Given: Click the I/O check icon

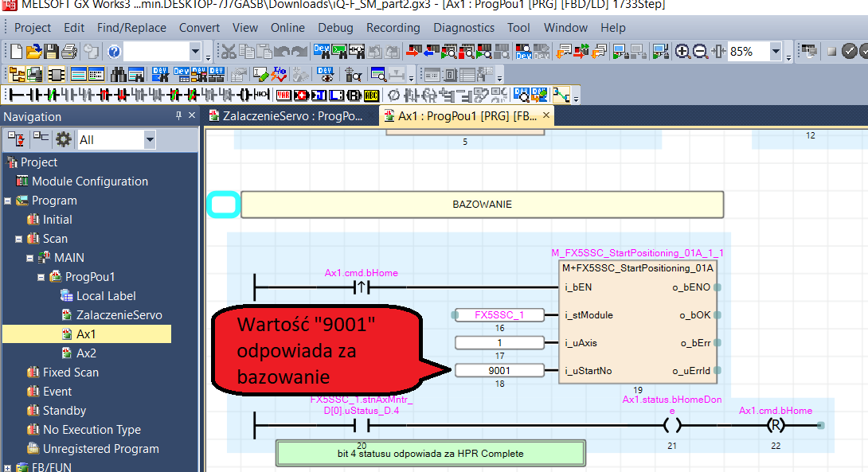Looking at the screenshot, I should click(280, 74).
